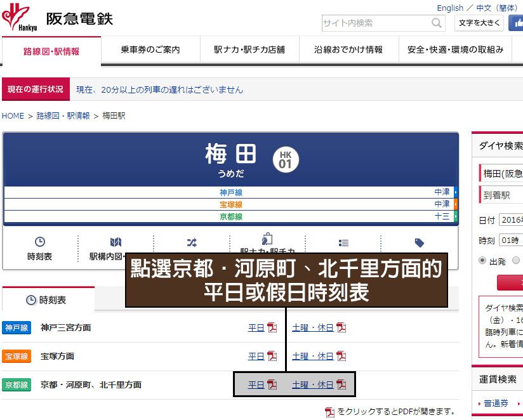Viewport: 523px width, 420px height.
Task: Click 現在の運行状況 red label
Action: tap(36, 89)
